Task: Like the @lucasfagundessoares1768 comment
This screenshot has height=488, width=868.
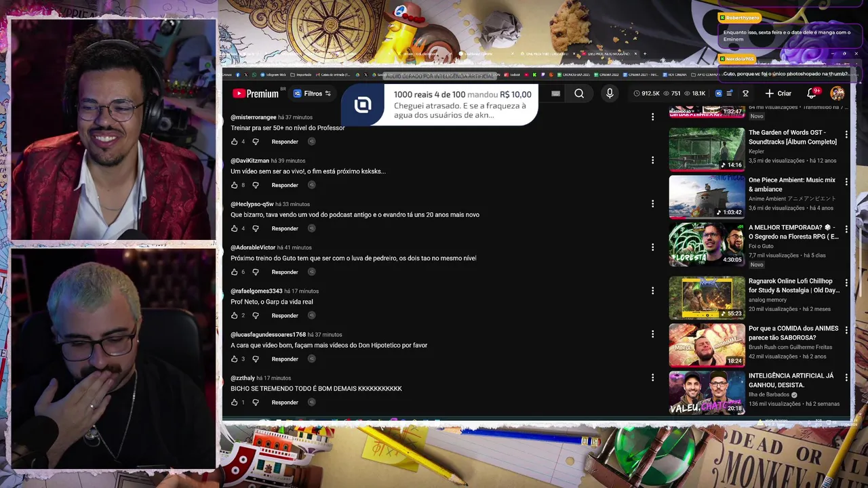Action: click(235, 359)
